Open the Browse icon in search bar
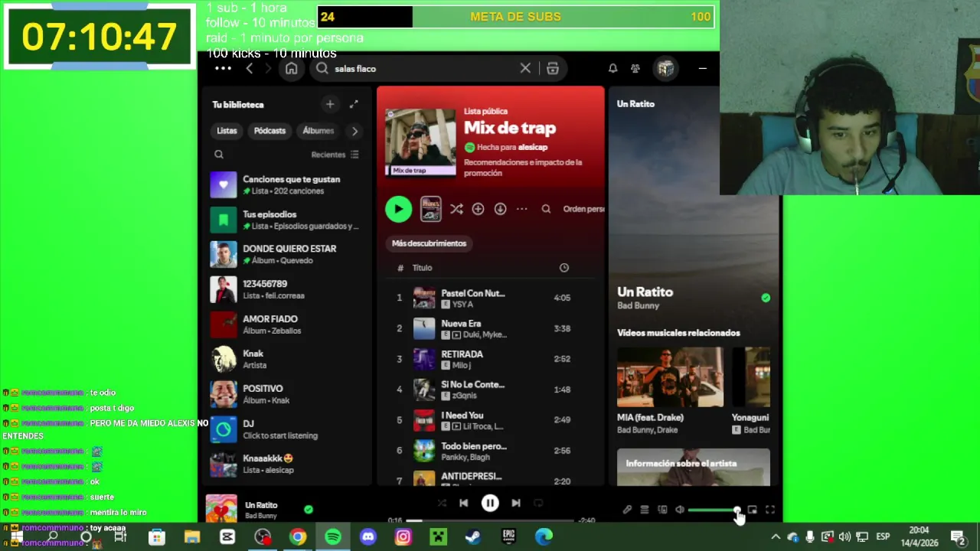Image resolution: width=980 pixels, height=551 pixels. pos(553,68)
